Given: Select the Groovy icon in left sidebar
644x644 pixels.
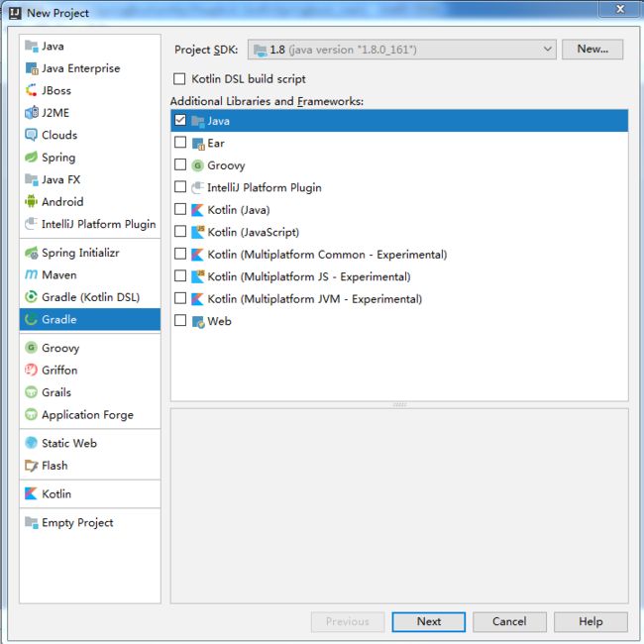Looking at the screenshot, I should click(x=32, y=348).
